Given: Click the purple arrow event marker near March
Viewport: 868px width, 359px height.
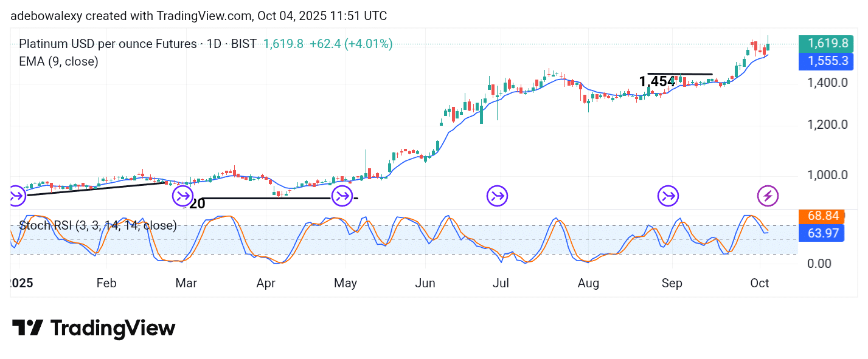Looking at the screenshot, I should click(x=182, y=196).
